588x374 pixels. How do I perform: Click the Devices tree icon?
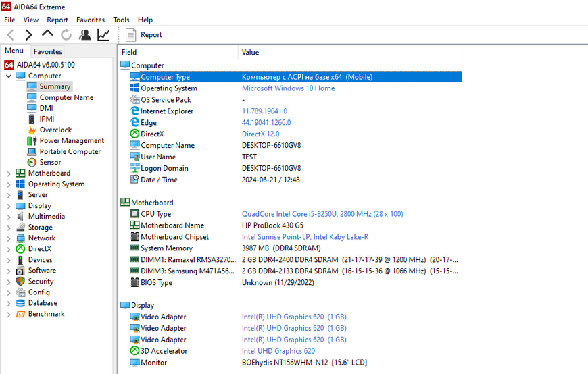(20, 260)
